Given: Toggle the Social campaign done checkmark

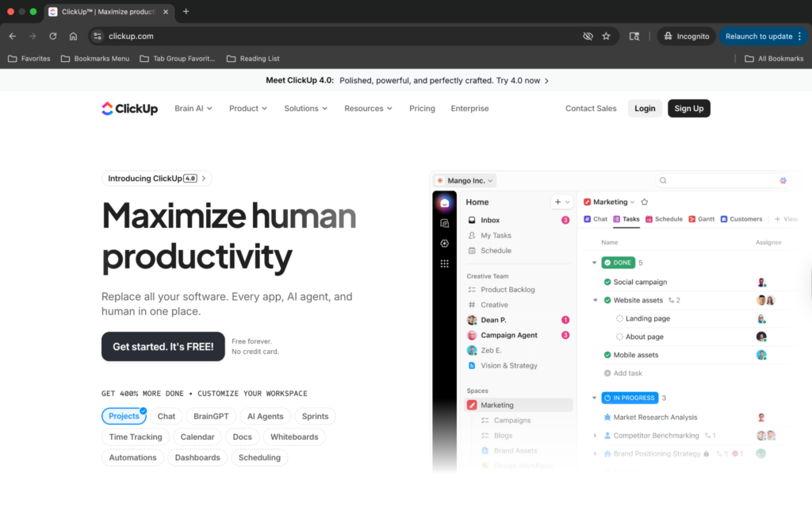Looking at the screenshot, I should pos(607,282).
